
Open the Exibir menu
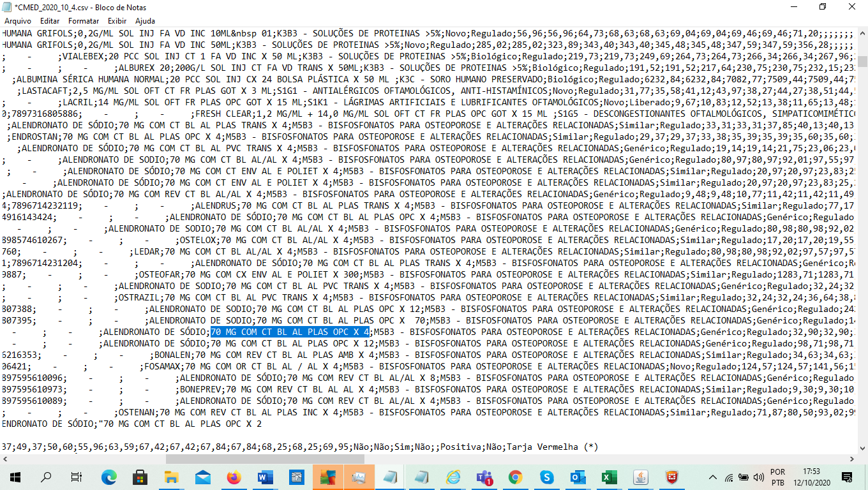click(x=117, y=21)
